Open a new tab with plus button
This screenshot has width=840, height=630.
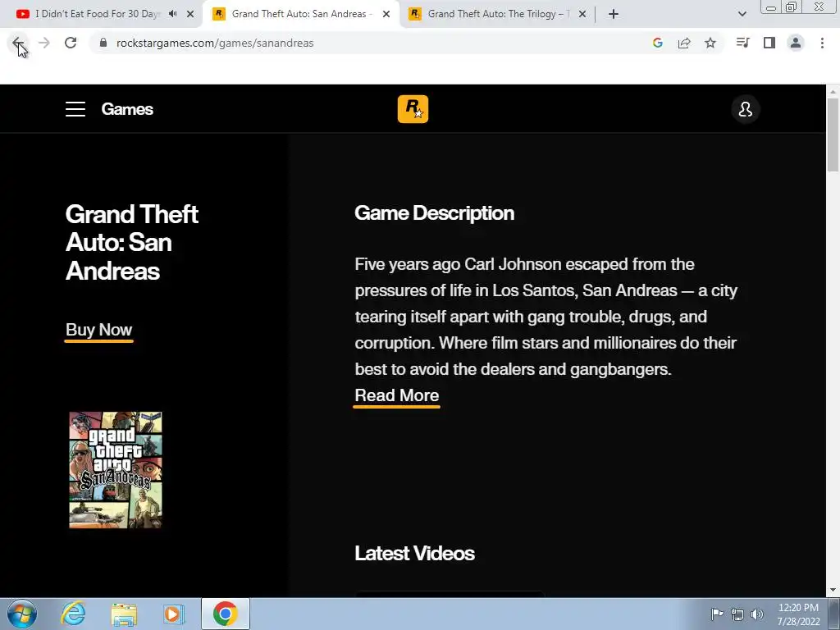click(614, 14)
